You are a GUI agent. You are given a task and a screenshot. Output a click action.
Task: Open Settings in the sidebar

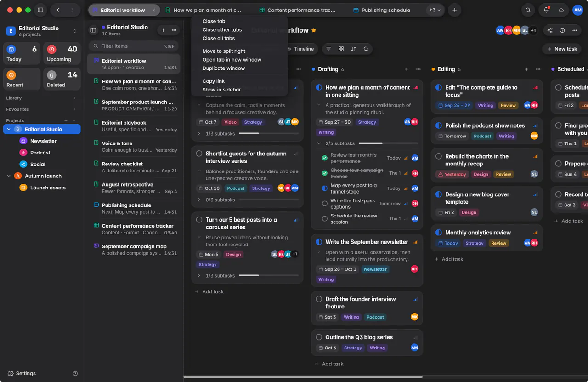pos(22,374)
